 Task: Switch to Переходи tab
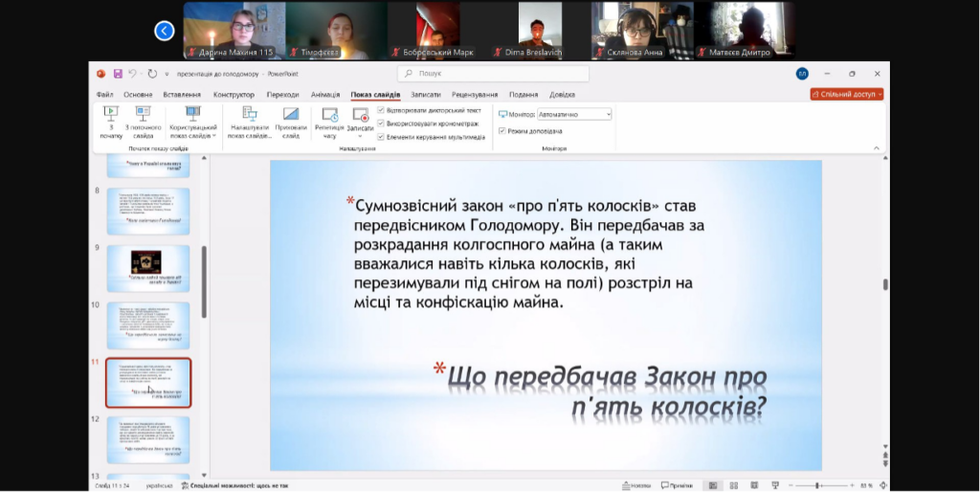282,95
